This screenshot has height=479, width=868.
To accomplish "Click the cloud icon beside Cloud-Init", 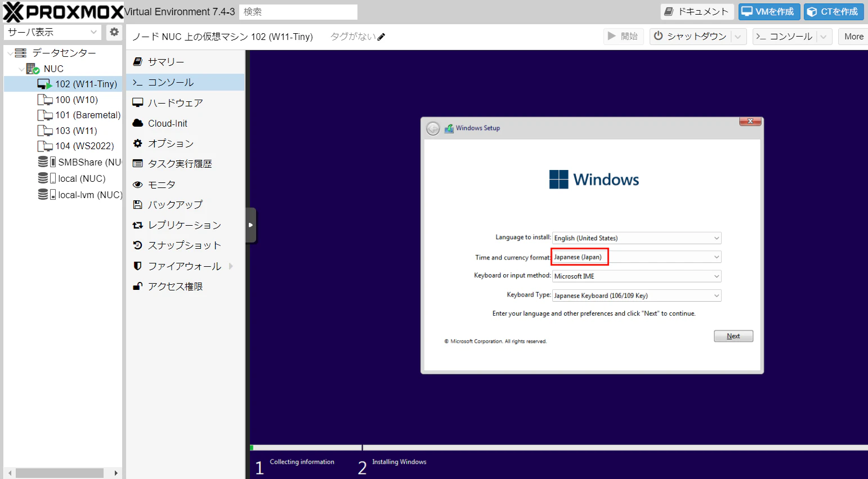I will point(137,123).
